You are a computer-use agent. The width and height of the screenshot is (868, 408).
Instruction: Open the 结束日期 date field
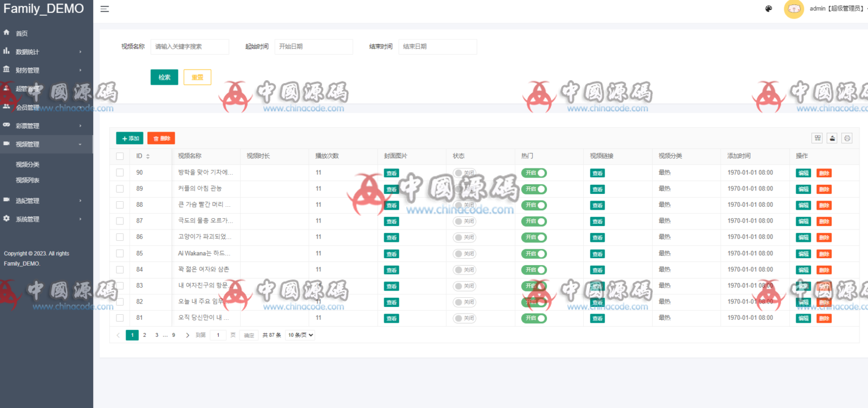coord(438,46)
